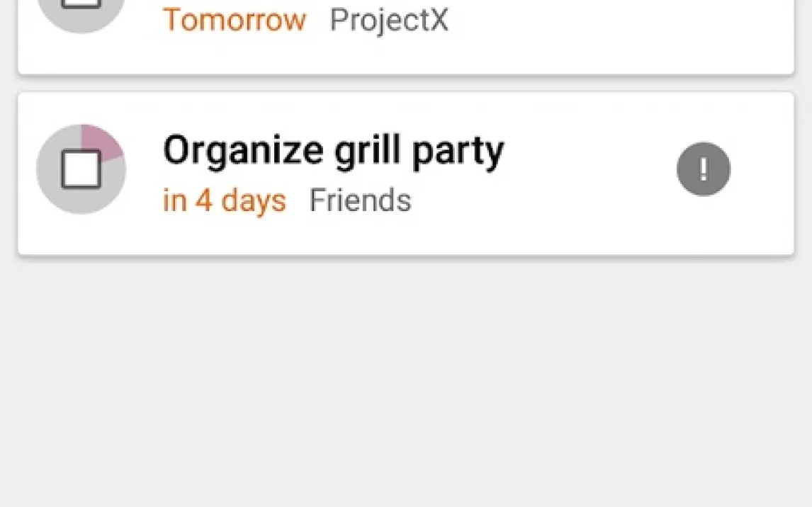Click the "in 4 days" due date
The width and height of the screenshot is (812, 507).
point(224,200)
